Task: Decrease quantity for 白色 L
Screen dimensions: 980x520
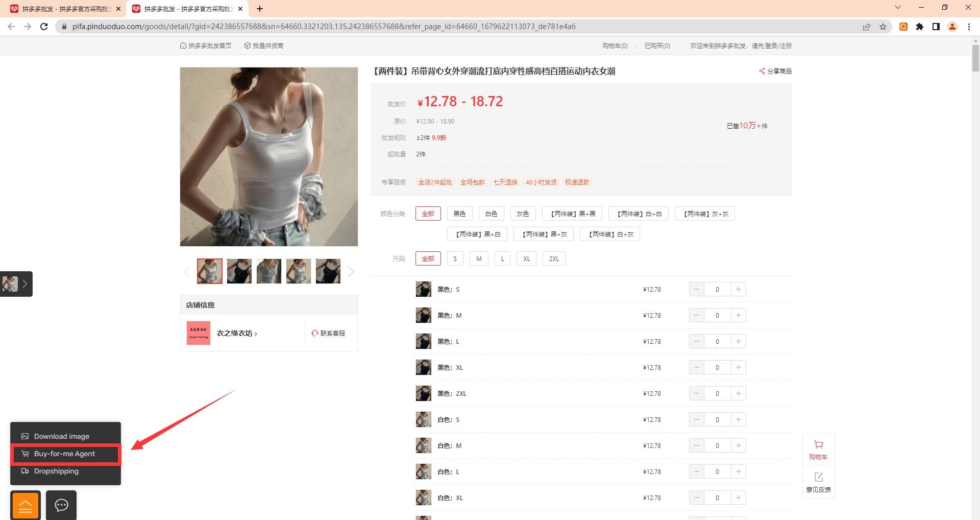Action: pyautogui.click(x=697, y=471)
